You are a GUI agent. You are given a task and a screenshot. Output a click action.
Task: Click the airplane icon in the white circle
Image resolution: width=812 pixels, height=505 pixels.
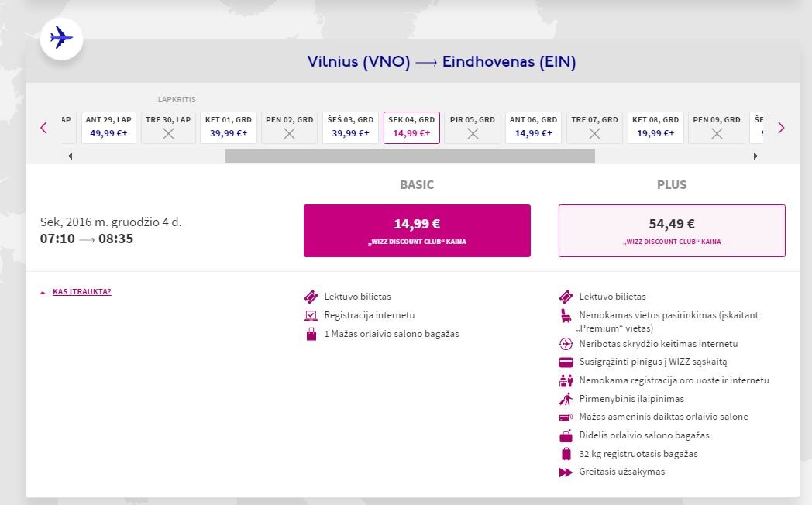[61, 38]
